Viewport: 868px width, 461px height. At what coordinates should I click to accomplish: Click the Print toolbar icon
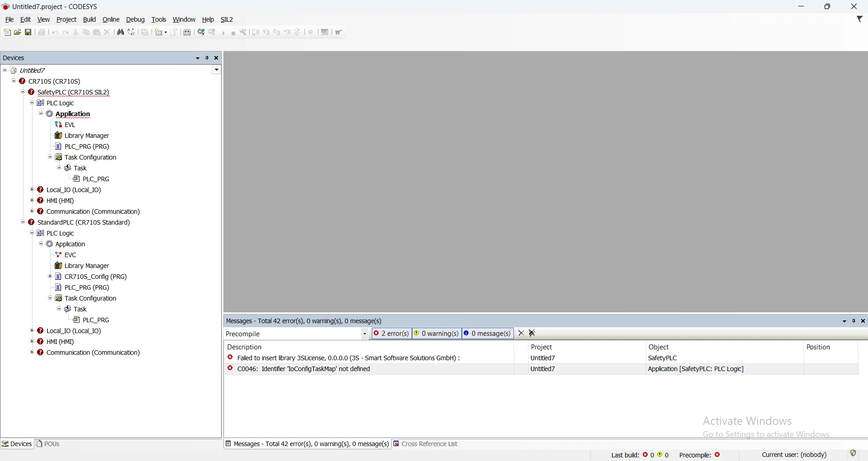pos(42,32)
